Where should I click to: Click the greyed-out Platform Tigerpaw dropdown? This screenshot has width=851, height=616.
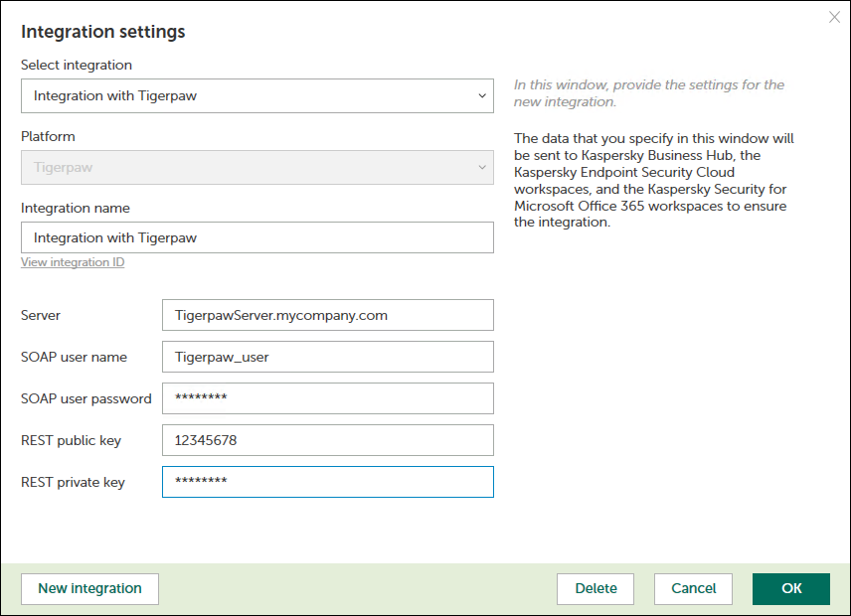(256, 168)
